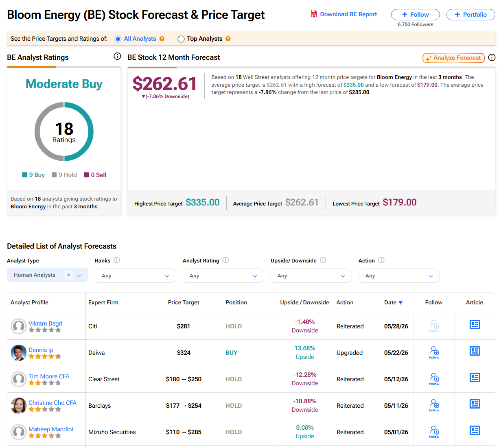Screen dimensions: 501x448
Task: Click the 05/28/26 date in the Citi row
Action: 396,326
